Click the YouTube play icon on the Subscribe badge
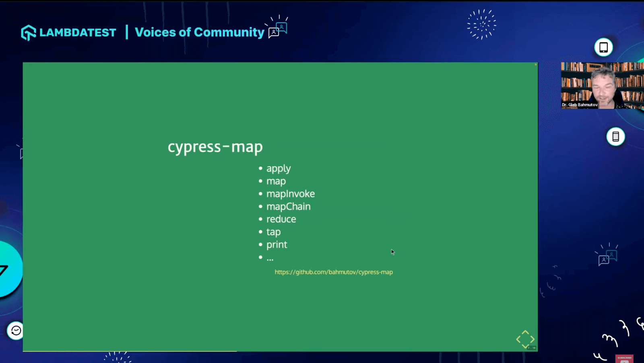The width and height of the screenshot is (644, 363). [x=625, y=362]
